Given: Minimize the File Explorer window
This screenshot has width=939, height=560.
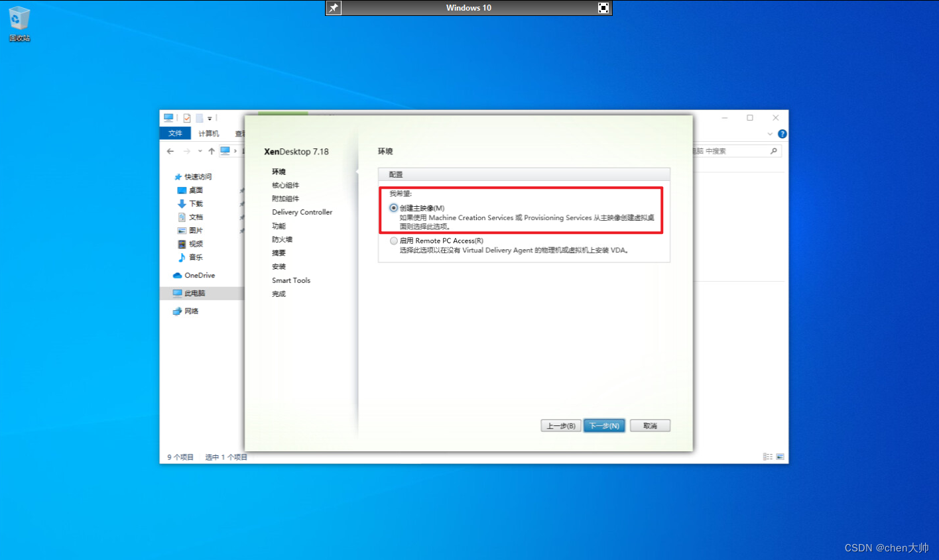Looking at the screenshot, I should pyautogui.click(x=725, y=118).
